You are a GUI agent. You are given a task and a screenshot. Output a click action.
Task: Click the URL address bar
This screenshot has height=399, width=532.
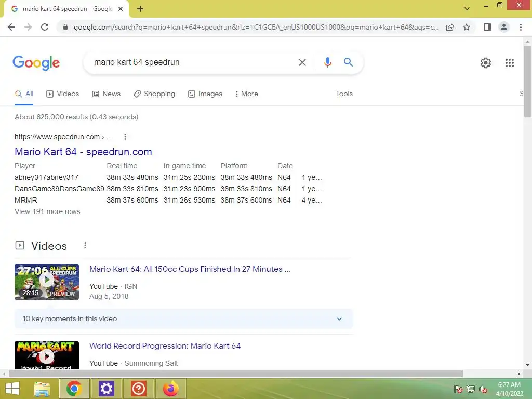(x=256, y=27)
